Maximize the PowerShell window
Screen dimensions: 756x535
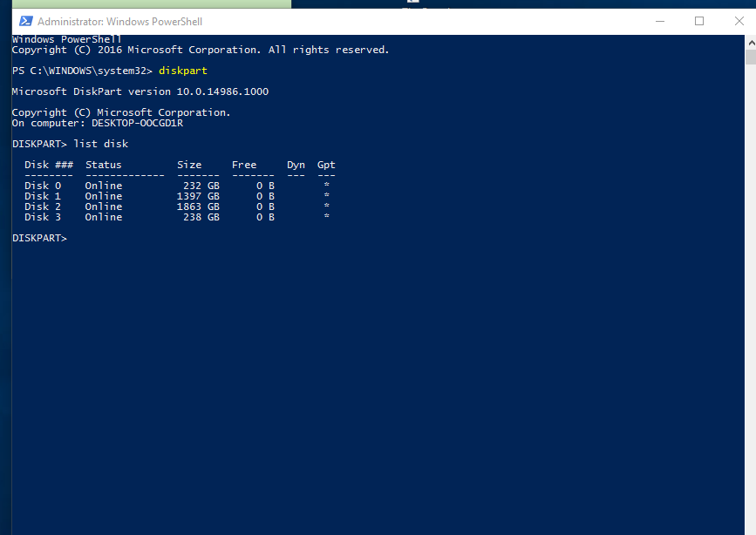coord(699,20)
